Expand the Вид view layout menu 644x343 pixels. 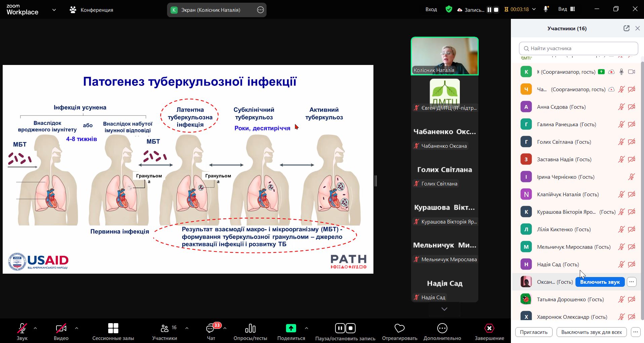[567, 9]
